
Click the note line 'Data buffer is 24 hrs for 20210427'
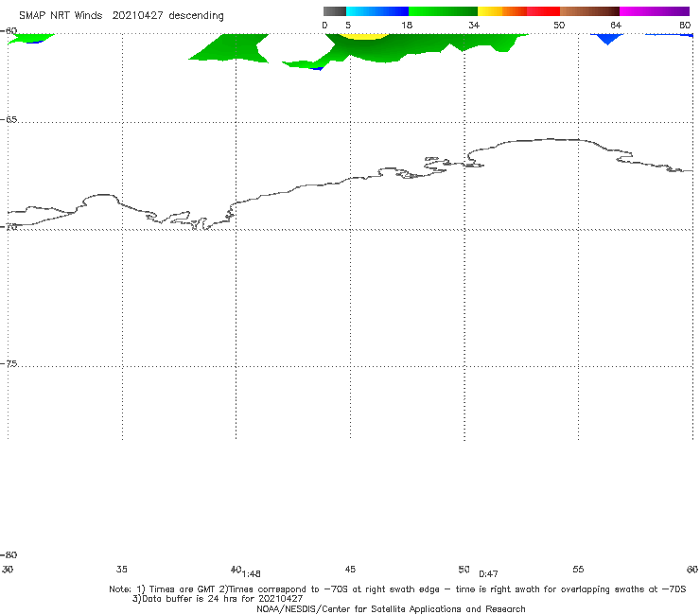point(218,599)
